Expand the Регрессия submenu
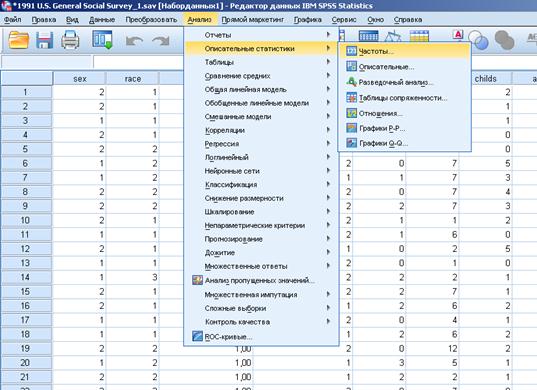537x390 pixels. [261, 144]
